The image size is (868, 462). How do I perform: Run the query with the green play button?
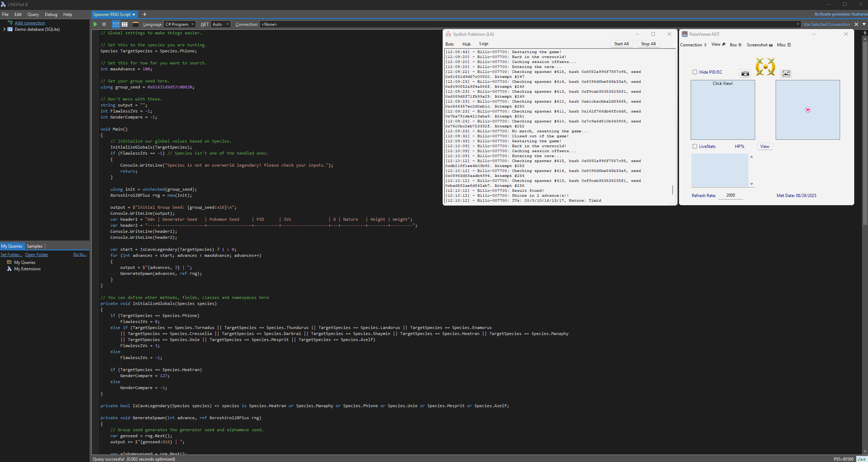95,24
